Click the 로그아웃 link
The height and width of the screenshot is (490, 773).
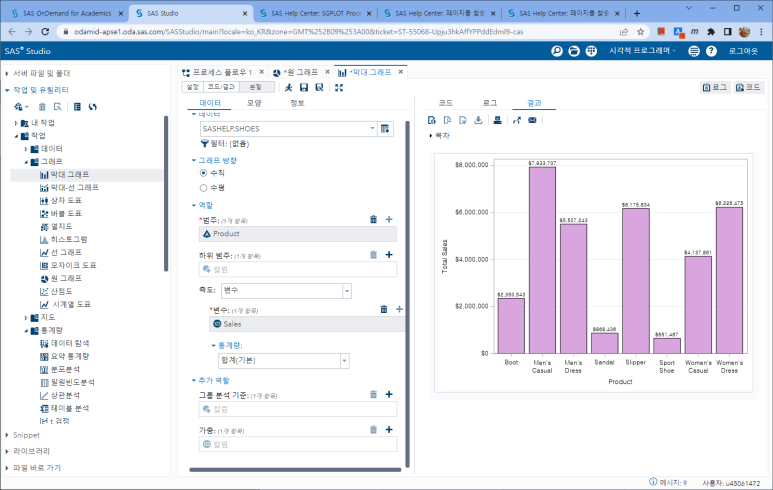coord(743,51)
